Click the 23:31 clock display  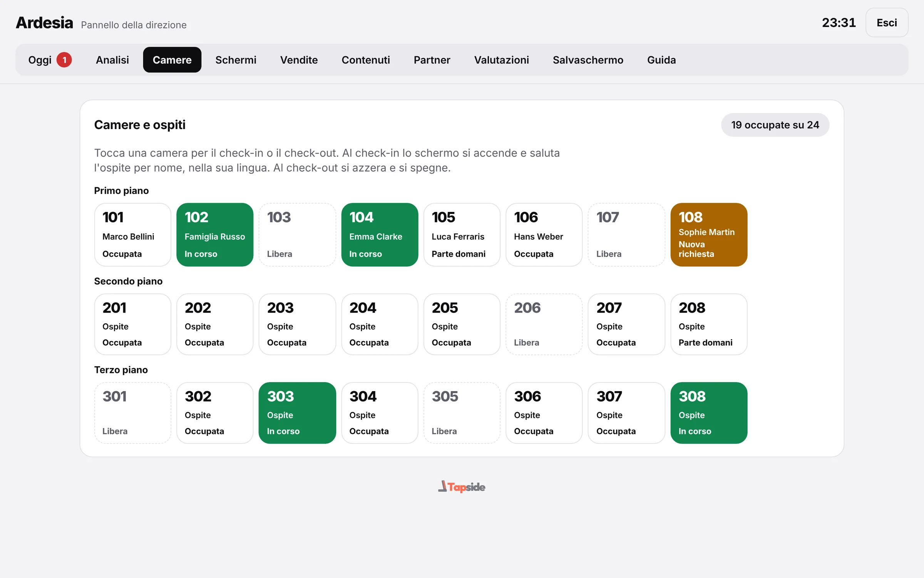pyautogui.click(x=839, y=23)
